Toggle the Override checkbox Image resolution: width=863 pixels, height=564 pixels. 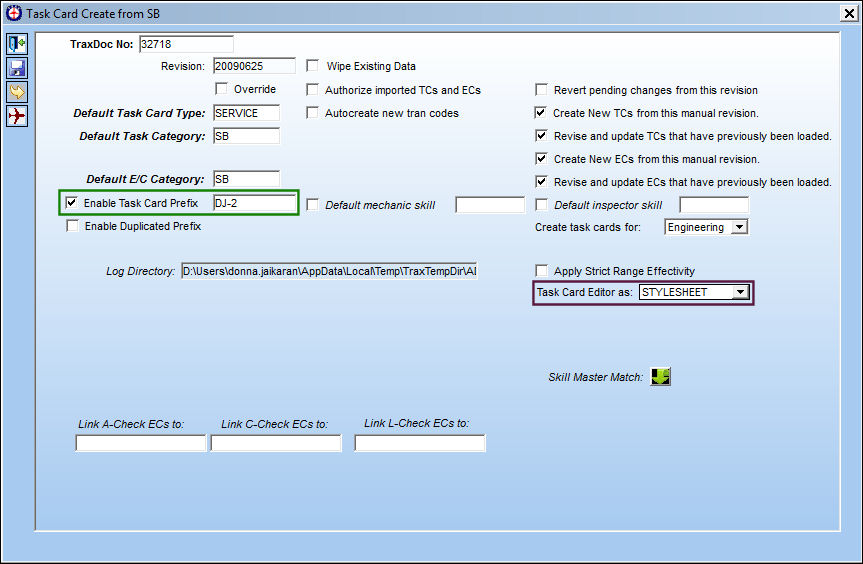click(x=221, y=89)
